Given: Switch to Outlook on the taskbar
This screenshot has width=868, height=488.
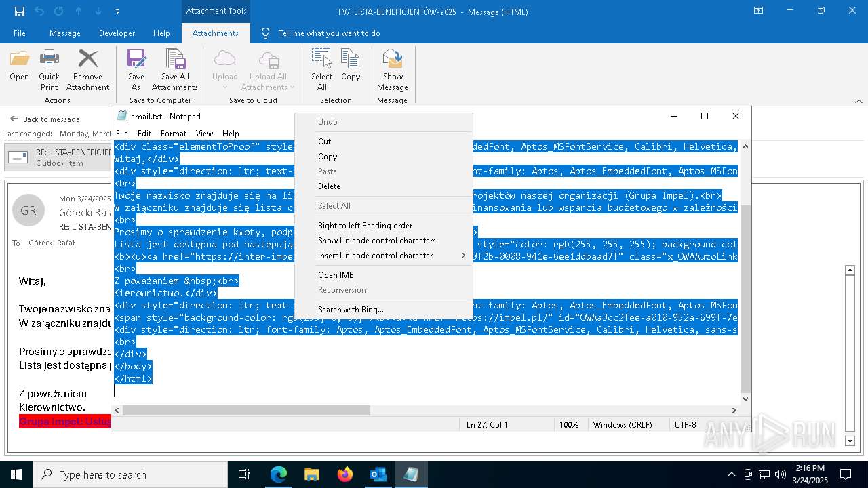Looking at the screenshot, I should [x=378, y=474].
